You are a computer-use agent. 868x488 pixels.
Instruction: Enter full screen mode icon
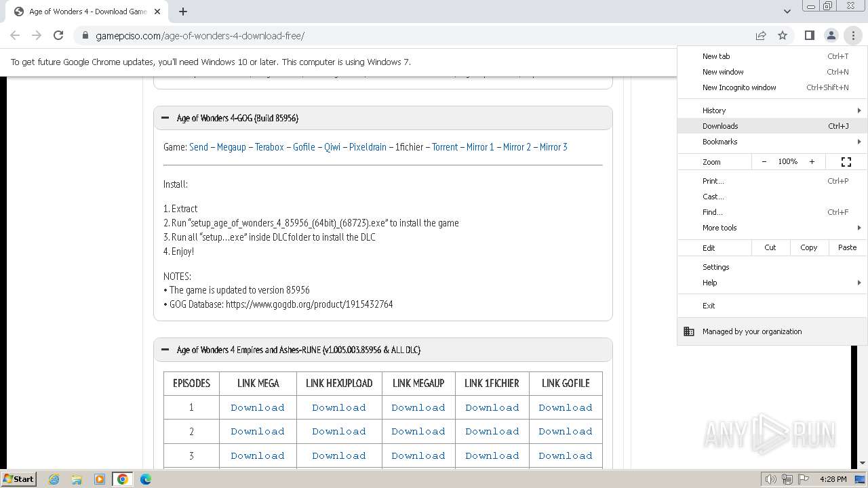click(846, 161)
